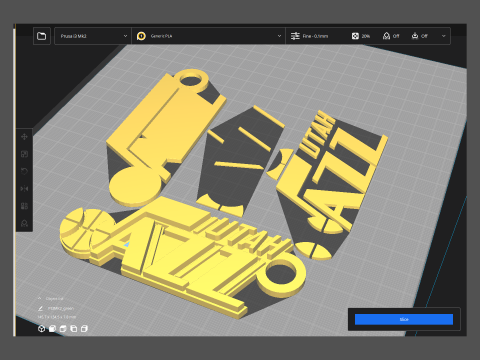
Task: Click the 20% infill icon
Action: (355, 36)
